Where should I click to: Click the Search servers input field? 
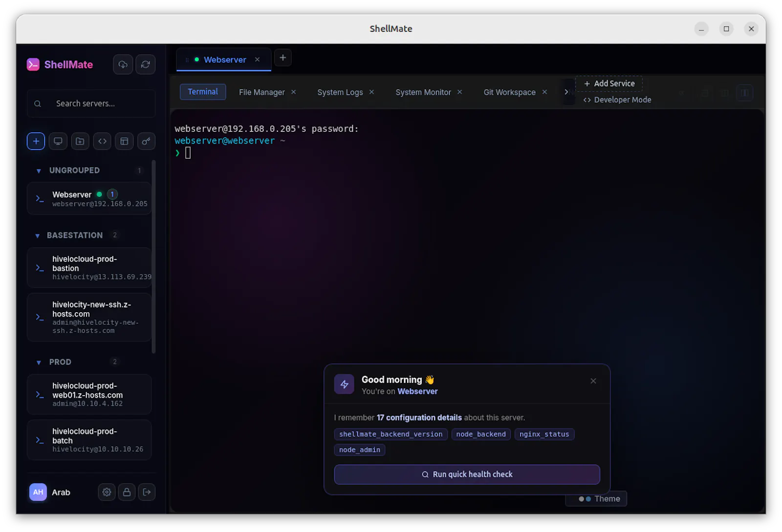[x=91, y=104]
